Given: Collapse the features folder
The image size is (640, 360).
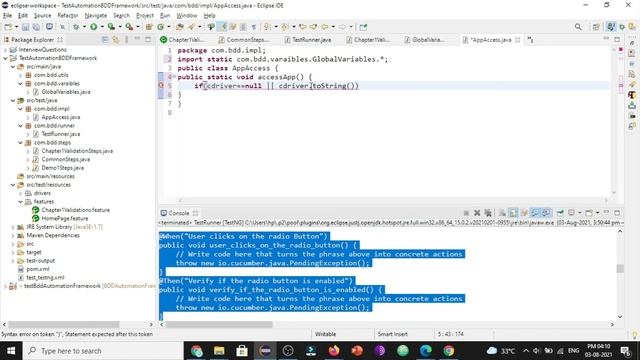Looking at the screenshot, I should pyautogui.click(x=20, y=202).
